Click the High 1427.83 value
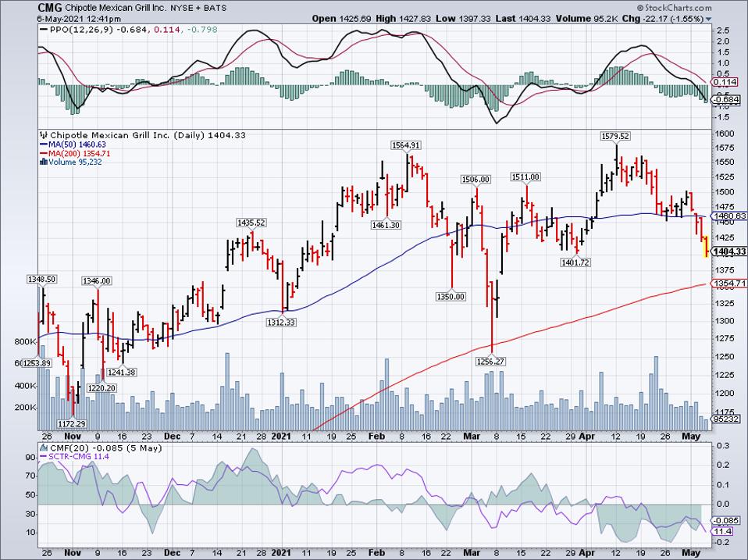This screenshot has width=748, height=560. (403, 19)
